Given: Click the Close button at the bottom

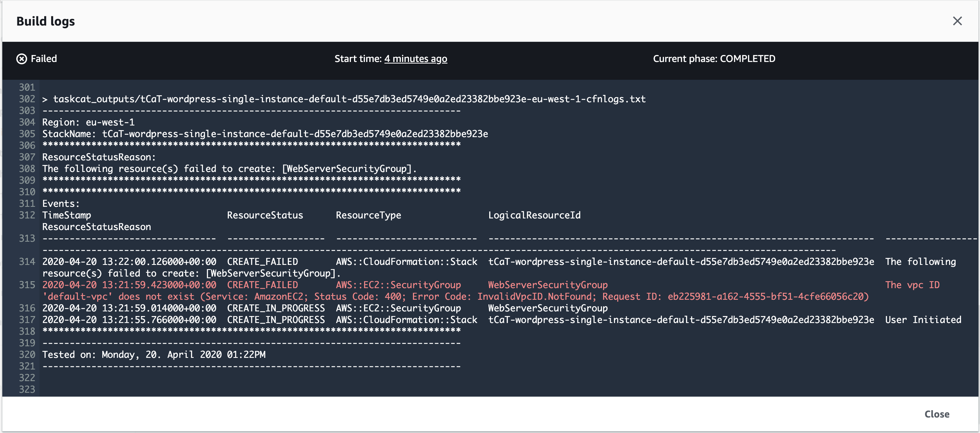Looking at the screenshot, I should (937, 414).
